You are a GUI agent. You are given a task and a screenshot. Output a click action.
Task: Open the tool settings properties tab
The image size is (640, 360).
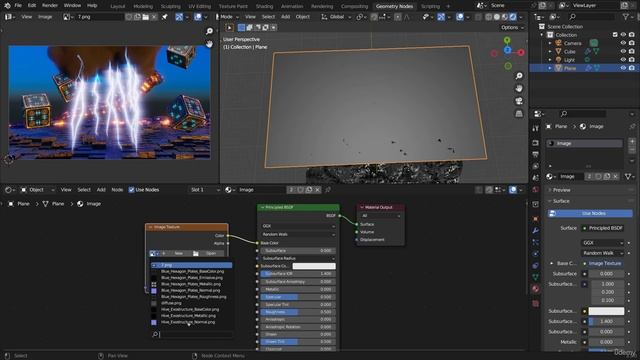(536, 129)
